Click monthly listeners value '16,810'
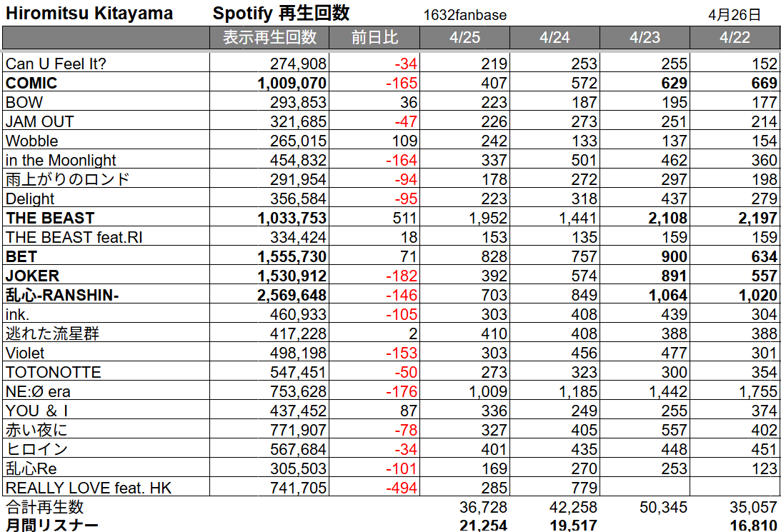The width and height of the screenshot is (781, 532). coord(754,525)
